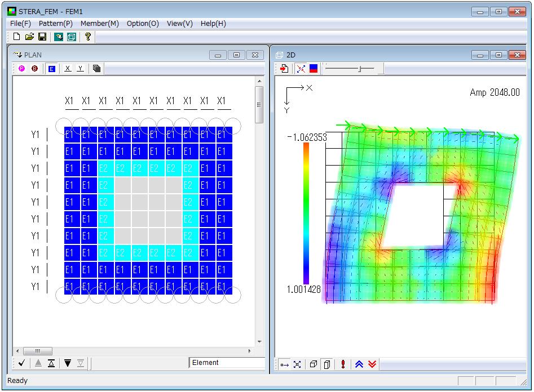Click the amplification slider in 2D toolbar

360,69
